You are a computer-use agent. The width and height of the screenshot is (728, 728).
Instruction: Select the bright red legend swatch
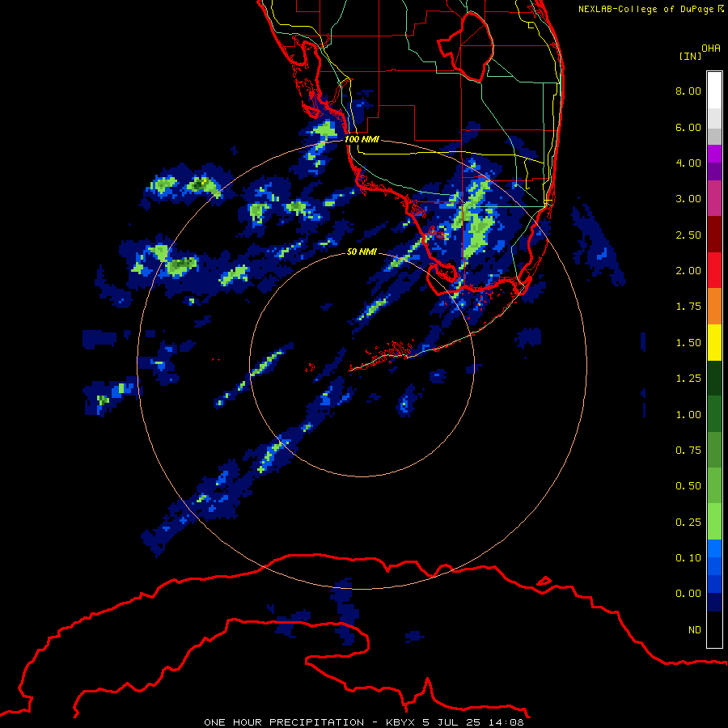click(x=714, y=270)
